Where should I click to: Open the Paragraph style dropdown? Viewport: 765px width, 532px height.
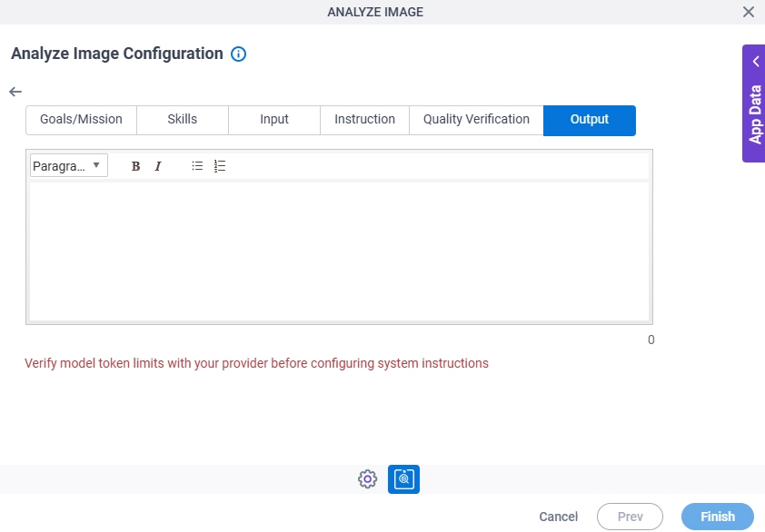(69, 166)
